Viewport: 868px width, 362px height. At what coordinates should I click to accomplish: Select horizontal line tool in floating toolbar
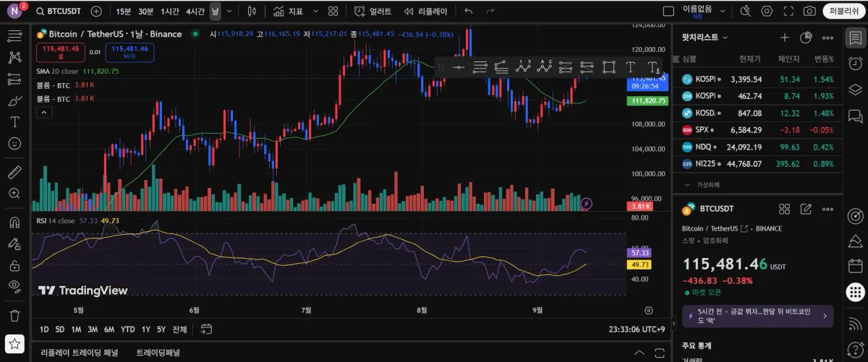458,67
